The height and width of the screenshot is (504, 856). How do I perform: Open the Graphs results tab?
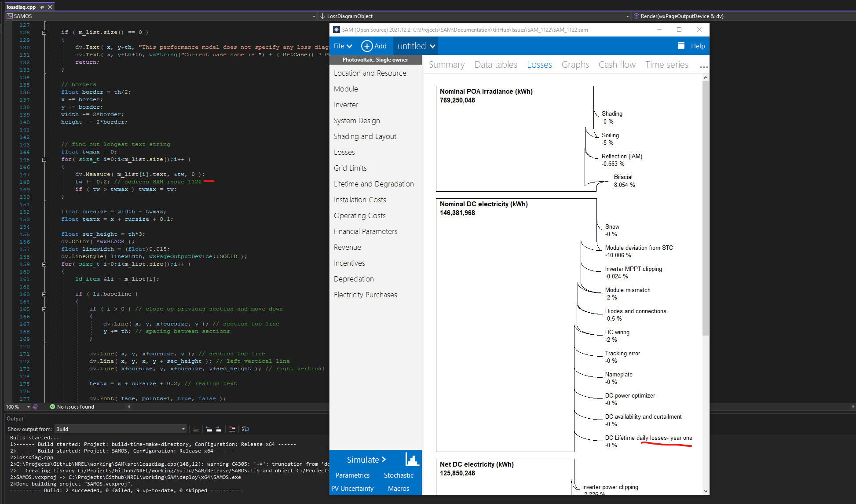[575, 65]
